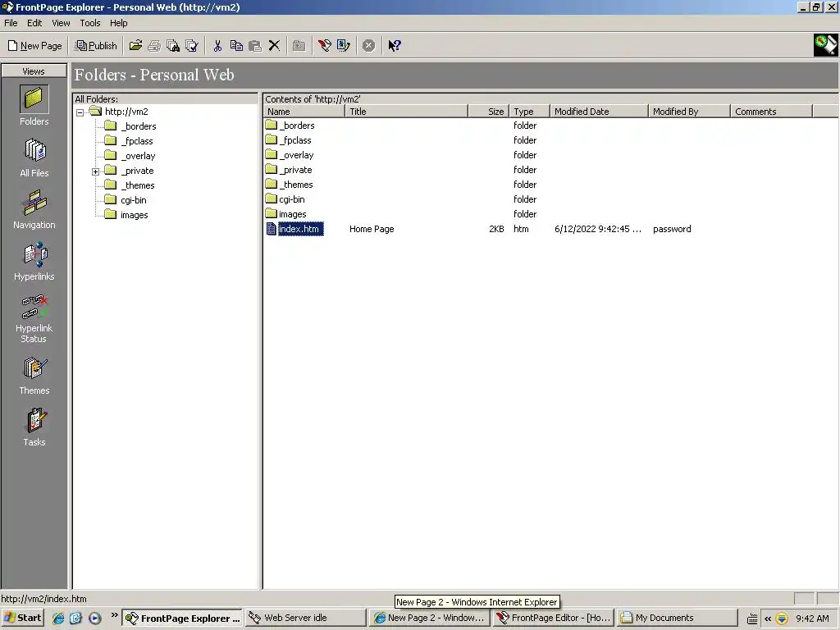This screenshot has width=840, height=630.
Task: Open FrontPage Web folder icon in toolbar
Action: point(135,46)
